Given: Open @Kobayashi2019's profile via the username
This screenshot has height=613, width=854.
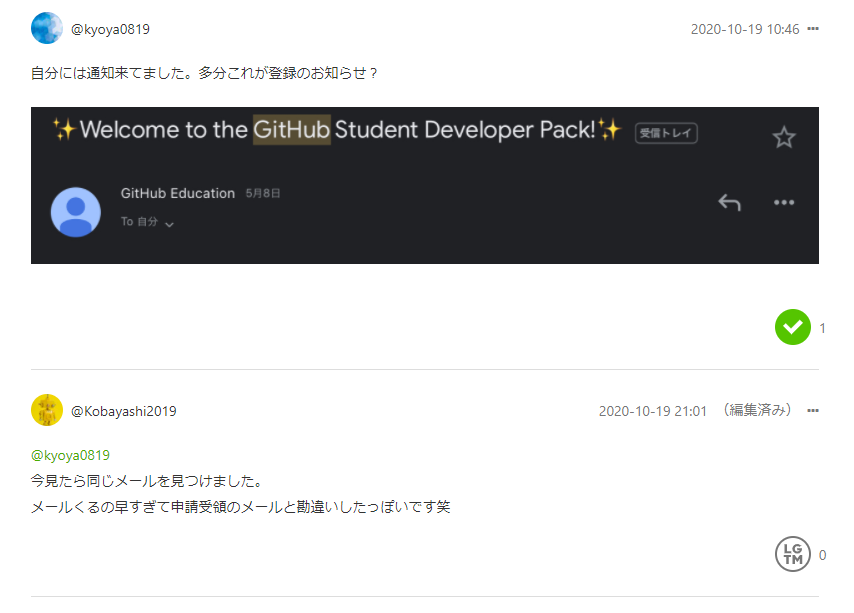Looking at the screenshot, I should click(124, 410).
